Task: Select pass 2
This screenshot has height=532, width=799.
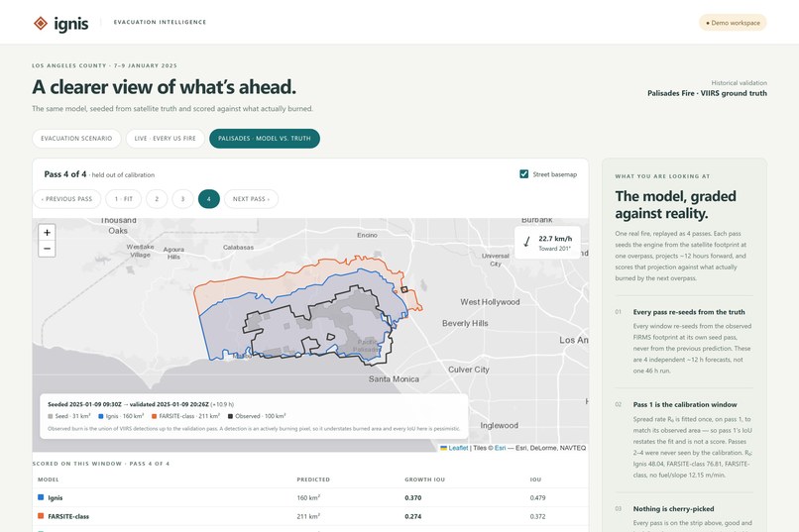Action: [x=157, y=199]
